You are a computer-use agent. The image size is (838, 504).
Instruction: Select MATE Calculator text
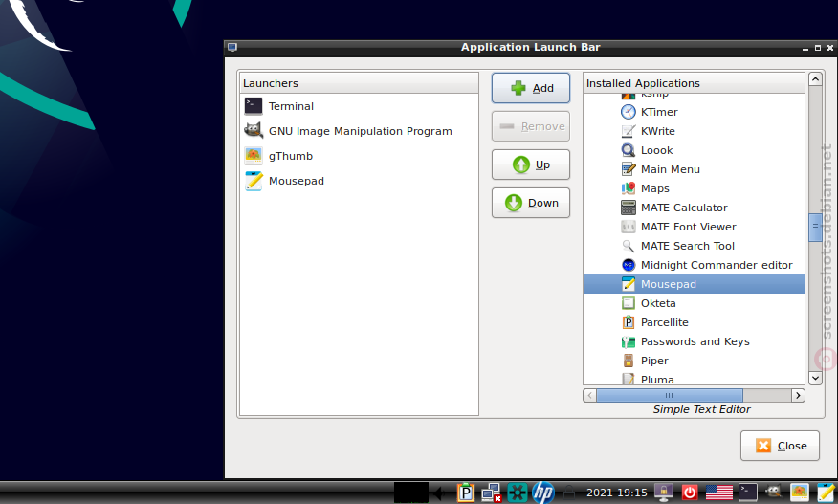point(684,208)
